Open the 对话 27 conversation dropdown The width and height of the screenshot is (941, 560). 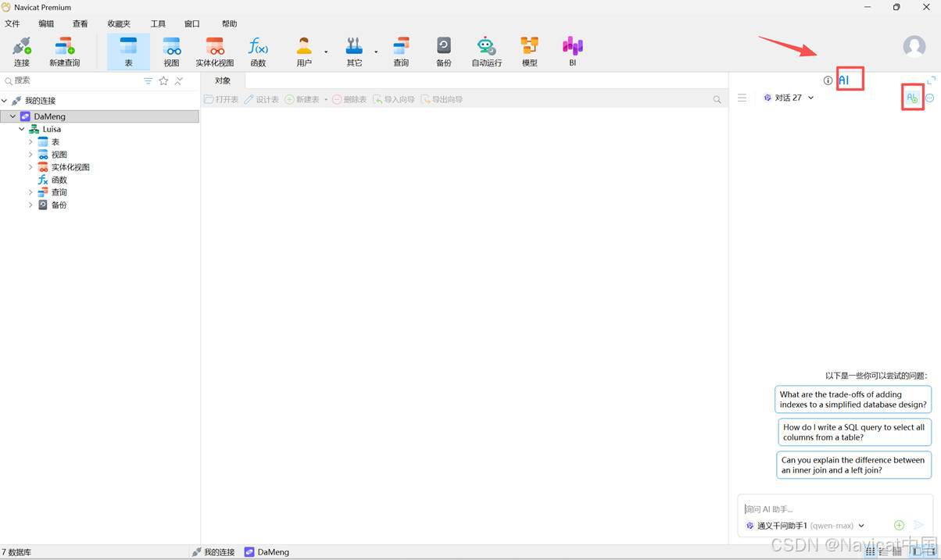[x=810, y=98]
